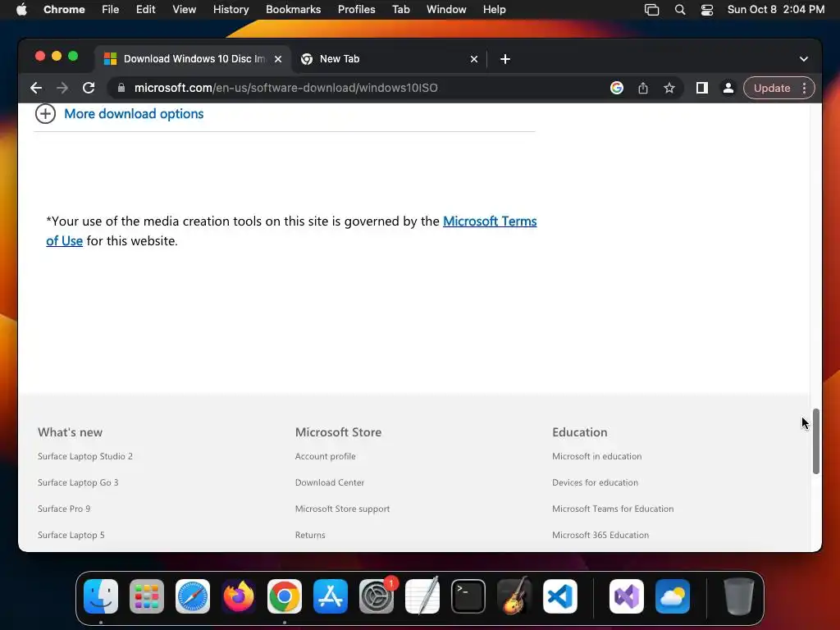Open the three-dot Chrome menu
This screenshot has width=840, height=630.
tap(804, 88)
